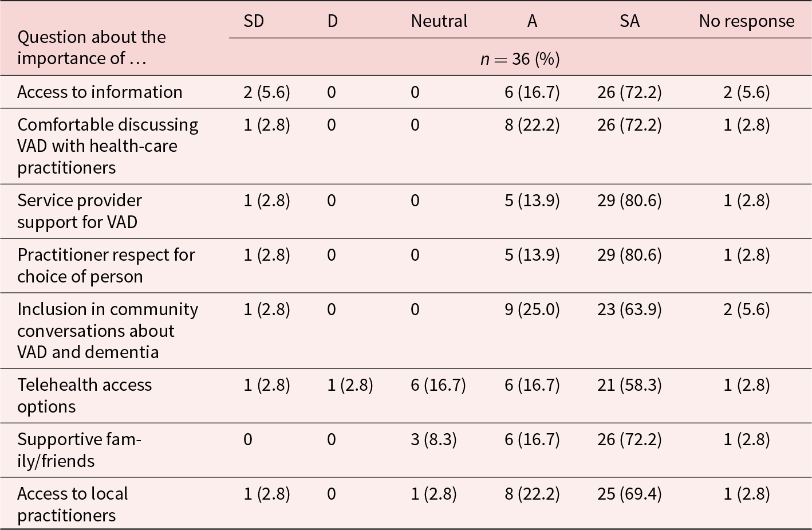Select 'Supportive family/friends' row label

79,450
